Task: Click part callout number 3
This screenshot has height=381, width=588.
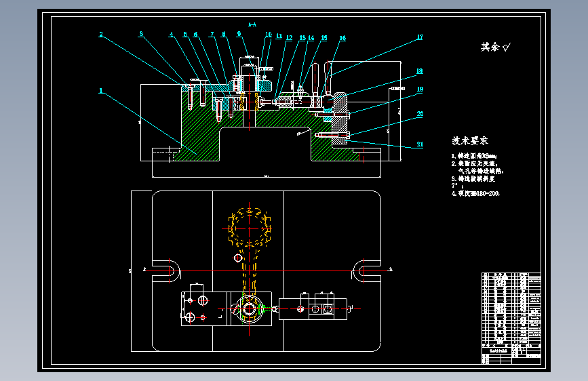Action: point(141,33)
